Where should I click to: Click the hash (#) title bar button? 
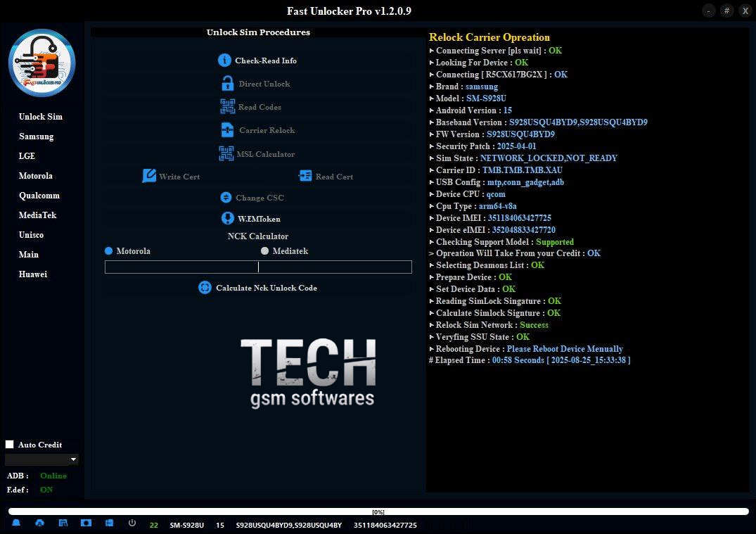[726, 11]
